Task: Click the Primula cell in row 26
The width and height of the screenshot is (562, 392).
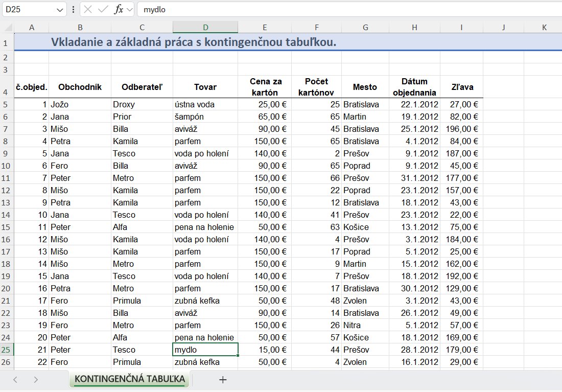Action: pos(142,362)
